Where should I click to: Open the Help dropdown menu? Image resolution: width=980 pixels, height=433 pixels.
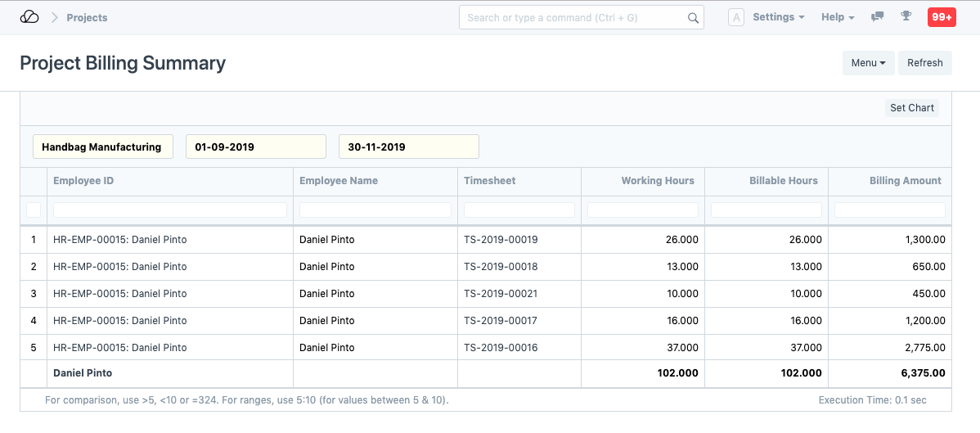tap(838, 17)
